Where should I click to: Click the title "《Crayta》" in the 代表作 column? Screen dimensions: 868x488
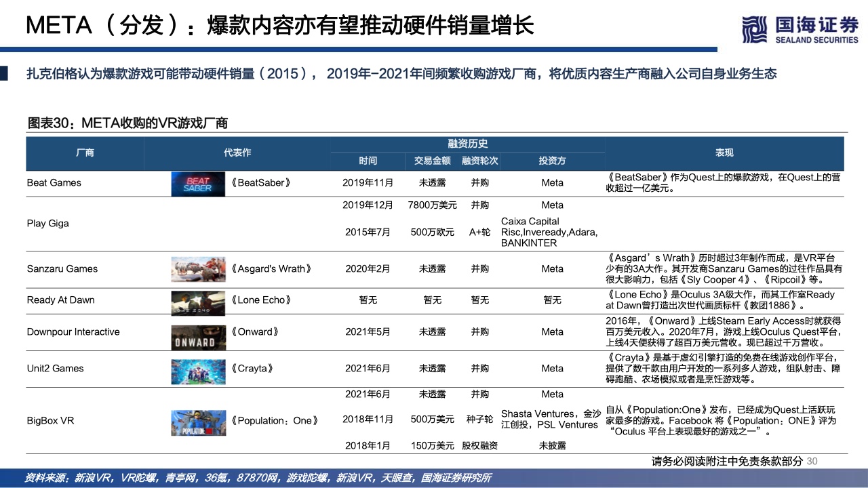(252, 369)
